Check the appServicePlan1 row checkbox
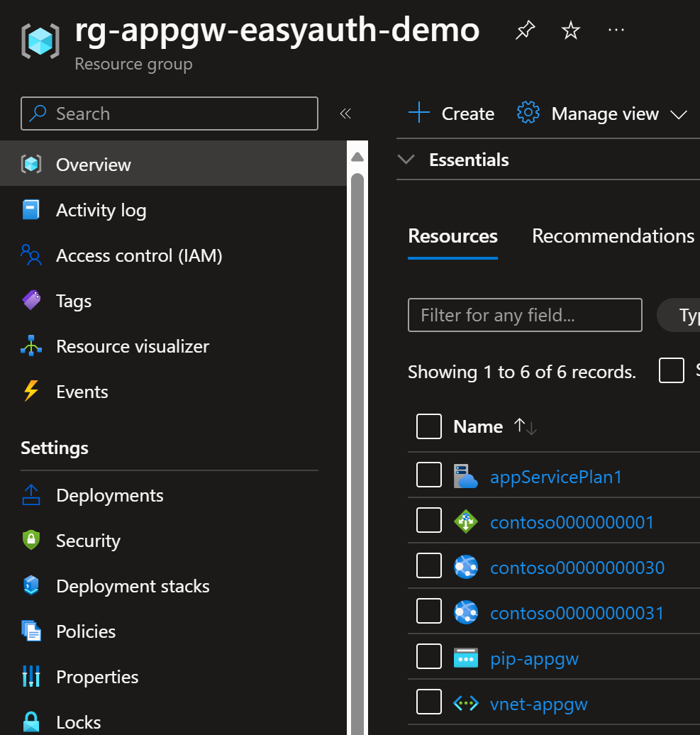The image size is (700, 735). pyautogui.click(x=428, y=475)
